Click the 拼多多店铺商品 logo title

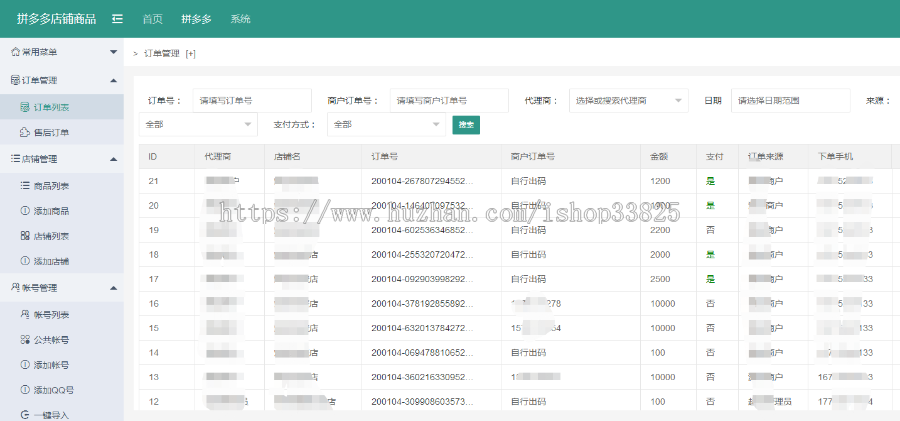pyautogui.click(x=56, y=19)
